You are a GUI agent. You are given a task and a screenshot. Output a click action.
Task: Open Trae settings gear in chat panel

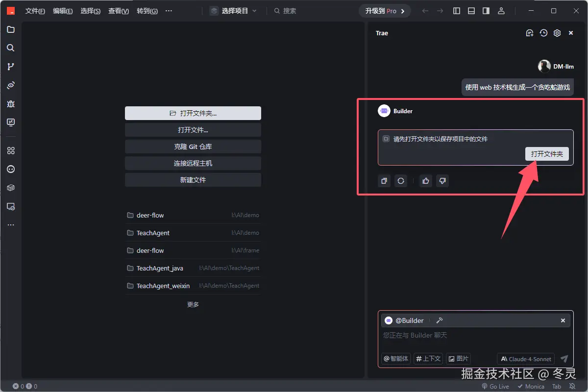click(557, 33)
